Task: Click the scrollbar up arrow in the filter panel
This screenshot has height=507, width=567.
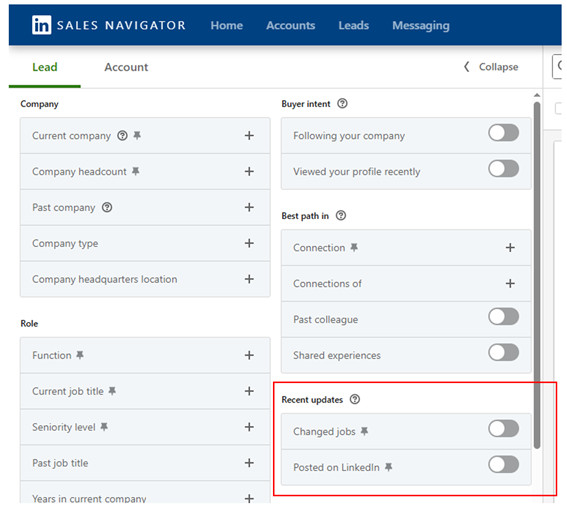Action: 537,95
